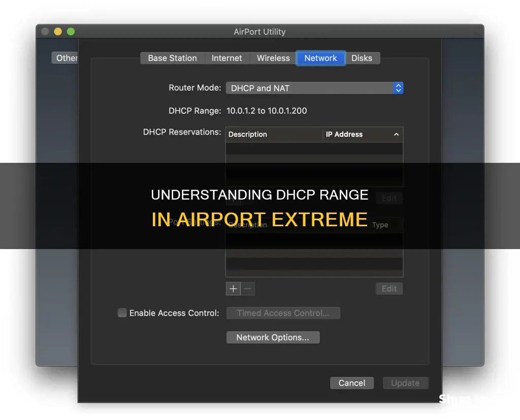
Task: Switch to the Base Station tab
Action: (172, 58)
